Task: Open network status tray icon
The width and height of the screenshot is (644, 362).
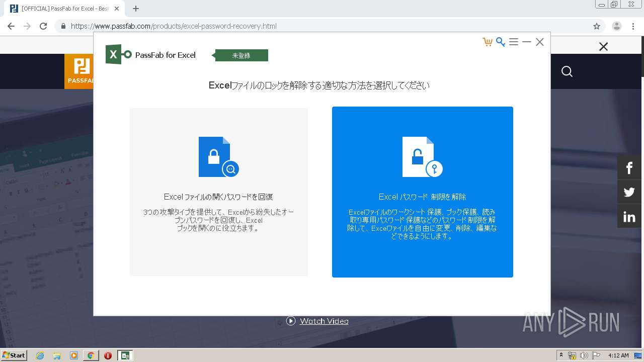Action: coord(572,355)
